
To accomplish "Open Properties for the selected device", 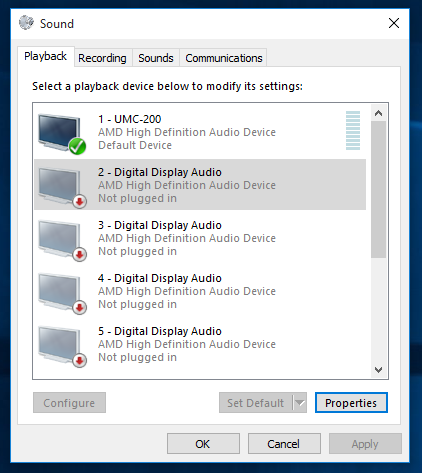I will click(351, 403).
